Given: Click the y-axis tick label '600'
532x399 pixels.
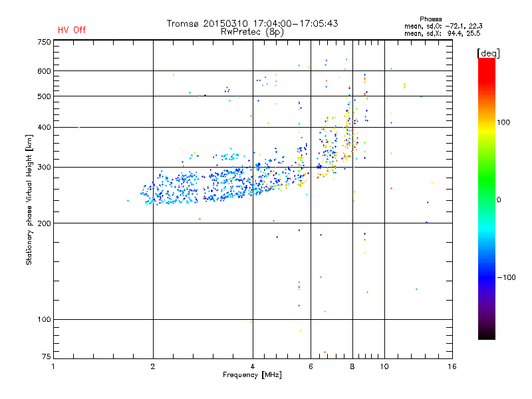Looking at the screenshot, I should 45,71.
